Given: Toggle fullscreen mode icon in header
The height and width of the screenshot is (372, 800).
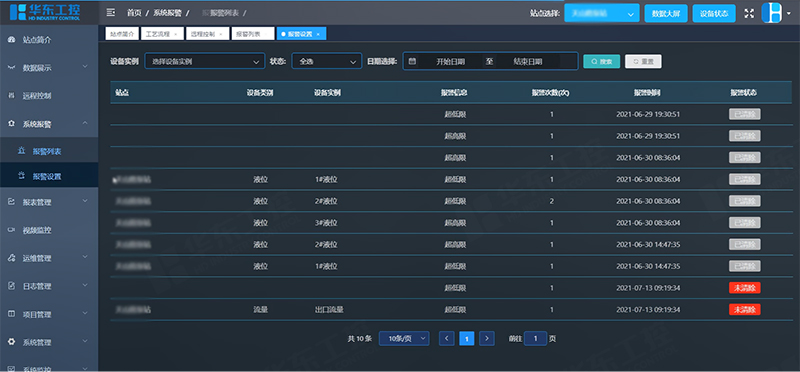Looking at the screenshot, I should (749, 14).
